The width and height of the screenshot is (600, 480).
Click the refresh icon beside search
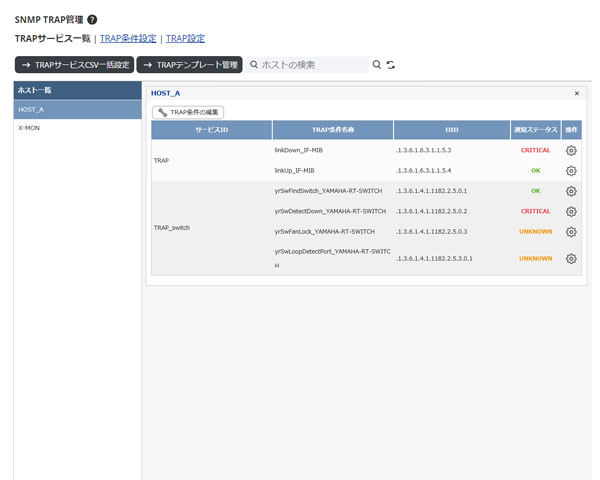(391, 65)
